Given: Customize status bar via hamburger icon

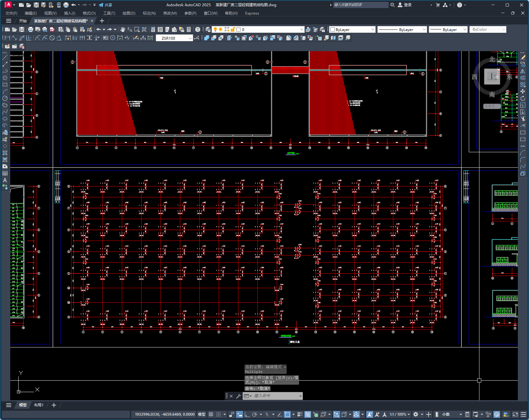Looking at the screenshot, I should 524,414.
